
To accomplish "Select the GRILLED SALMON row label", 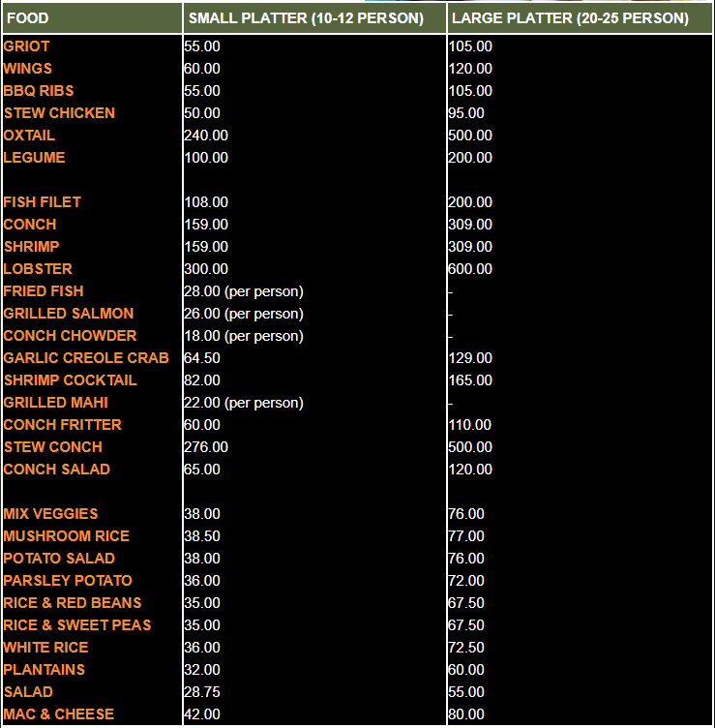I will click(x=69, y=314).
